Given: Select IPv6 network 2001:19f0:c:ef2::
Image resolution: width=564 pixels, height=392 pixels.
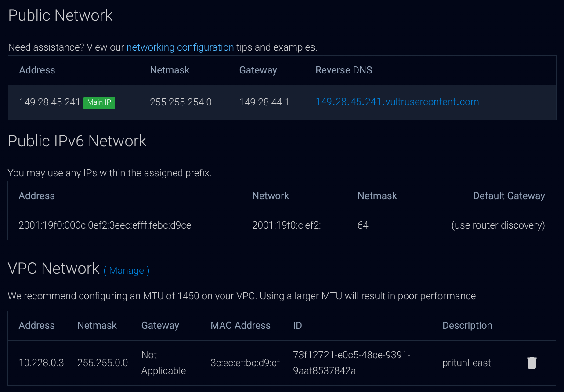Looking at the screenshot, I should 288,225.
